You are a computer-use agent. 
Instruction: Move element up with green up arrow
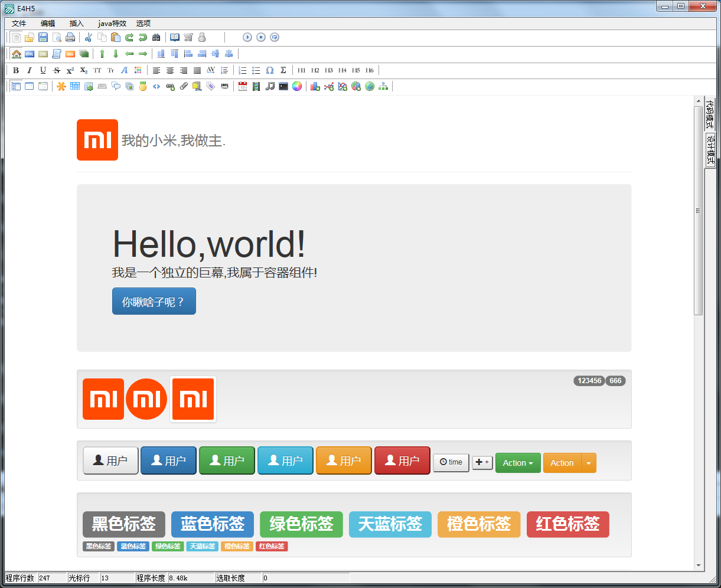[102, 54]
